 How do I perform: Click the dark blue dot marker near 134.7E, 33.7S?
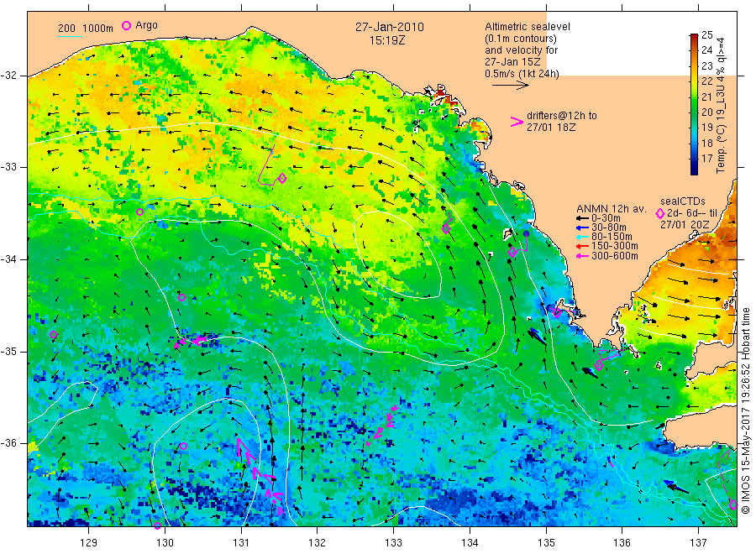pos(526,233)
